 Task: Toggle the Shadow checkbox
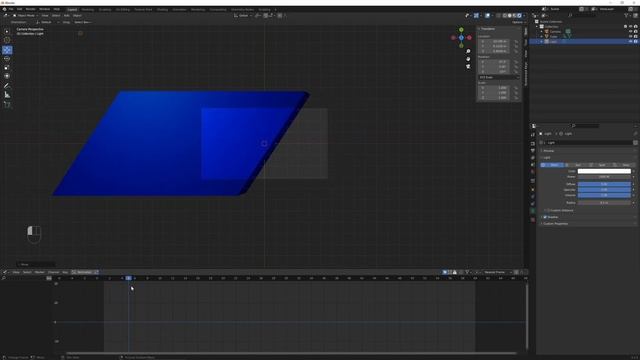click(x=545, y=217)
